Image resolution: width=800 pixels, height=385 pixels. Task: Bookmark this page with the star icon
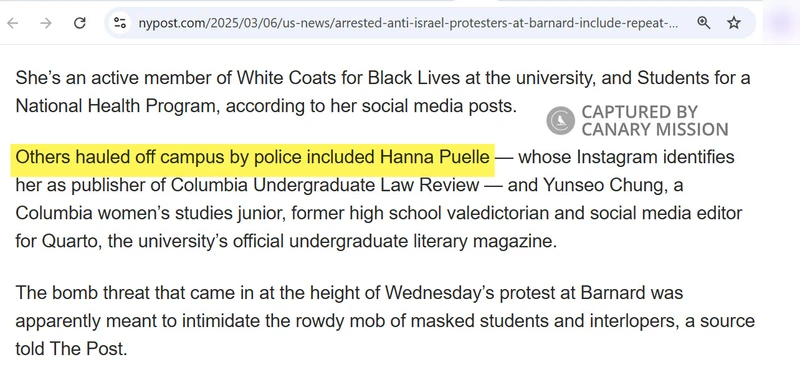pos(734,23)
